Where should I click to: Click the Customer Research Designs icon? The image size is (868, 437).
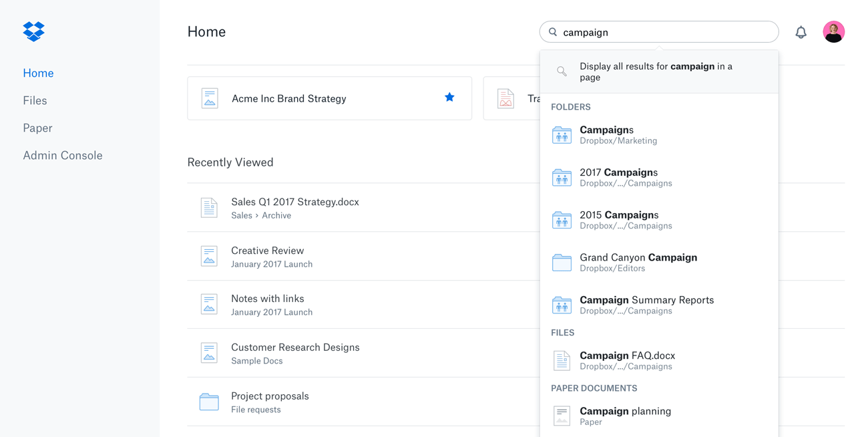(x=209, y=353)
